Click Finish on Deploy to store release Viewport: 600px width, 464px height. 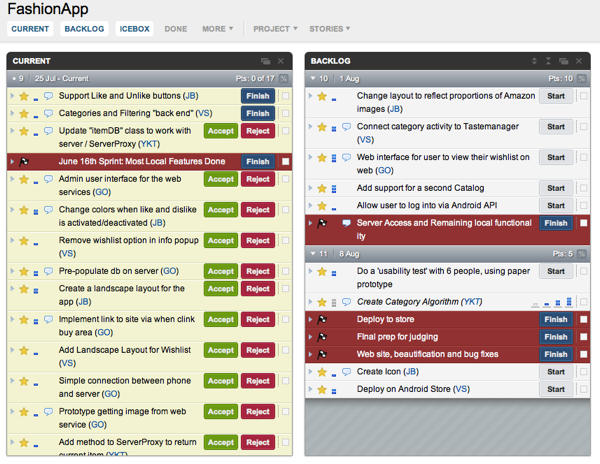[556, 319]
